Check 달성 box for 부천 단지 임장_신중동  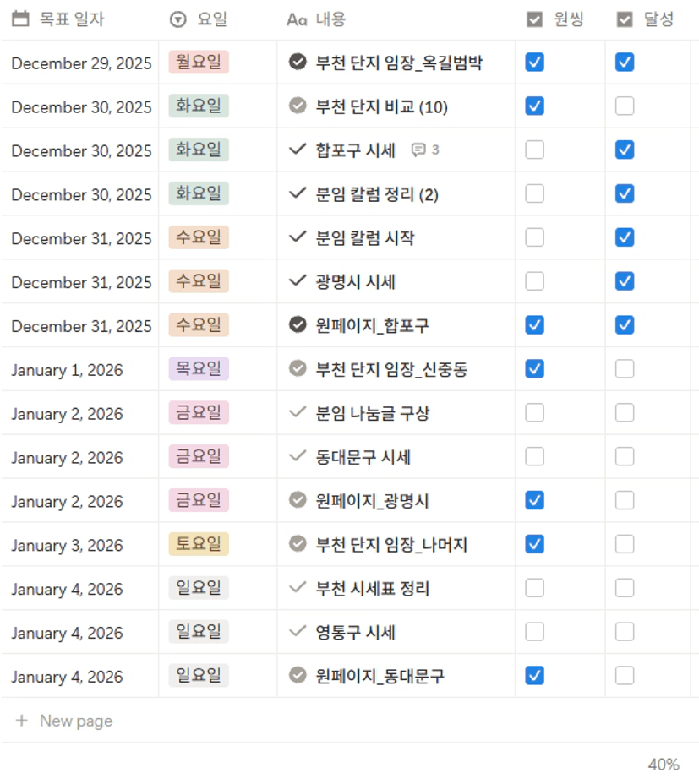(x=625, y=369)
